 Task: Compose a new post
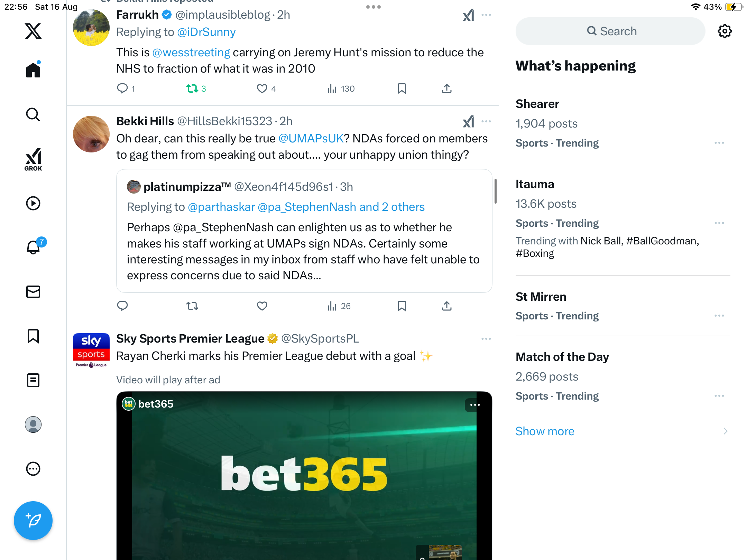(x=33, y=520)
